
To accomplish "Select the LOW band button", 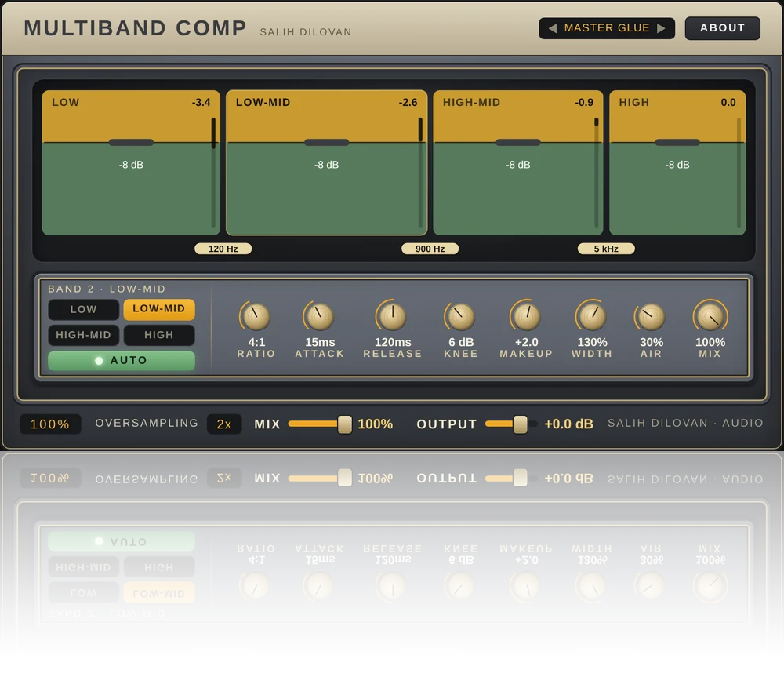I will tap(84, 309).
